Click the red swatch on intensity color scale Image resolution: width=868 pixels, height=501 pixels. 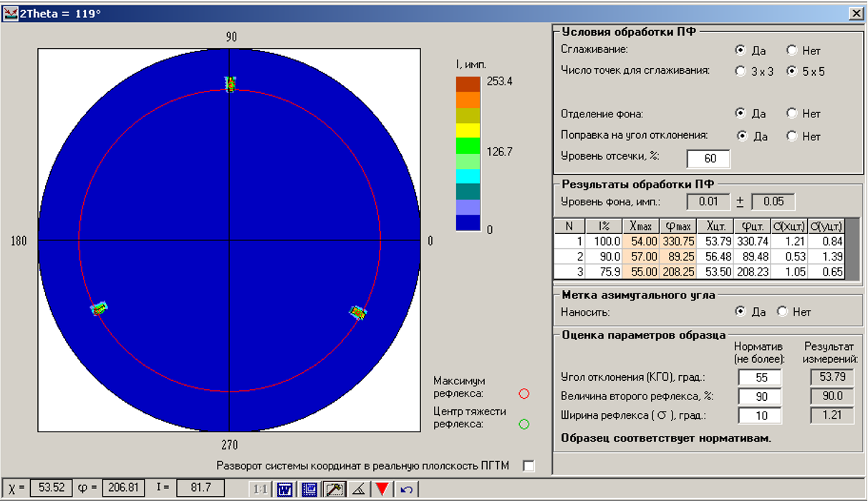[468, 84]
